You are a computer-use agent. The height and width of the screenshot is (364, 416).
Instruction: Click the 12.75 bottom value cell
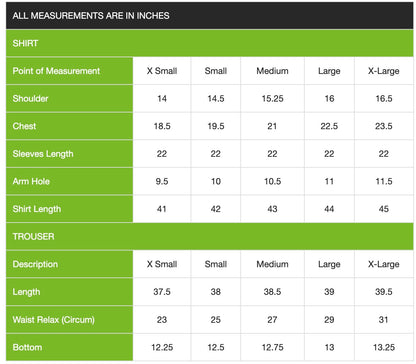tap(272, 347)
